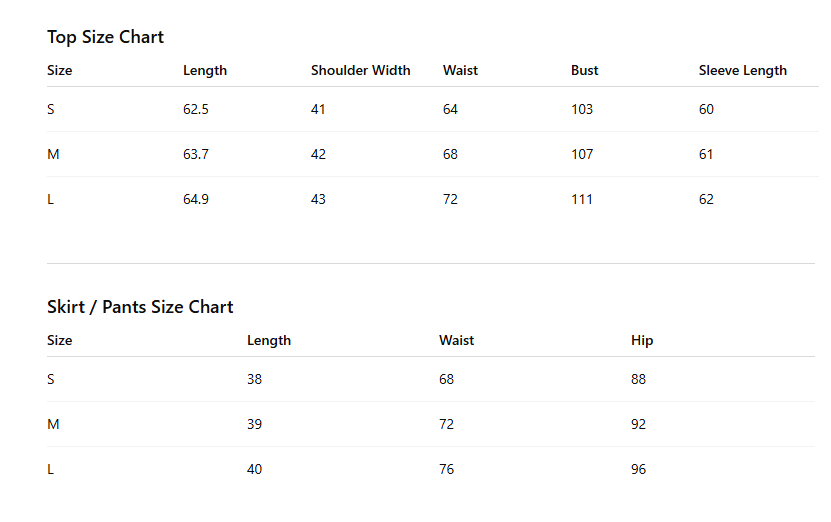Click skirt size S hip value 88
This screenshot has height=522, width=831.
click(639, 379)
